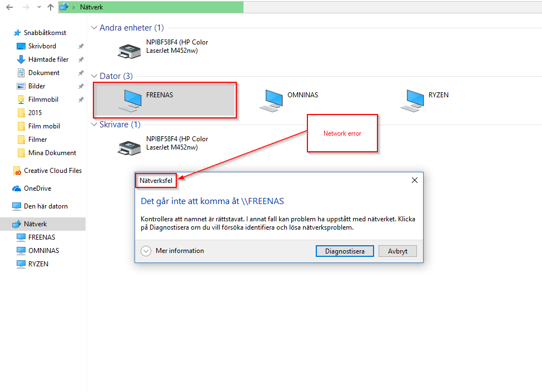Go up one folder level
This screenshot has height=392, width=542.
[x=51, y=7]
